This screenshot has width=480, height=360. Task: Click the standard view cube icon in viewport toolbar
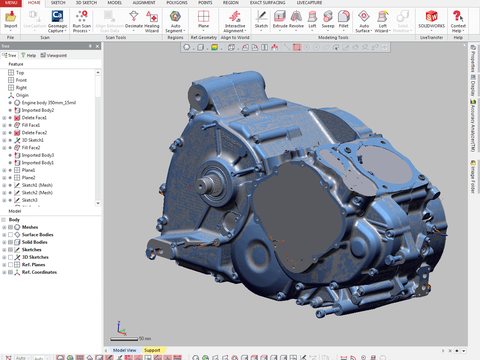coord(231,47)
